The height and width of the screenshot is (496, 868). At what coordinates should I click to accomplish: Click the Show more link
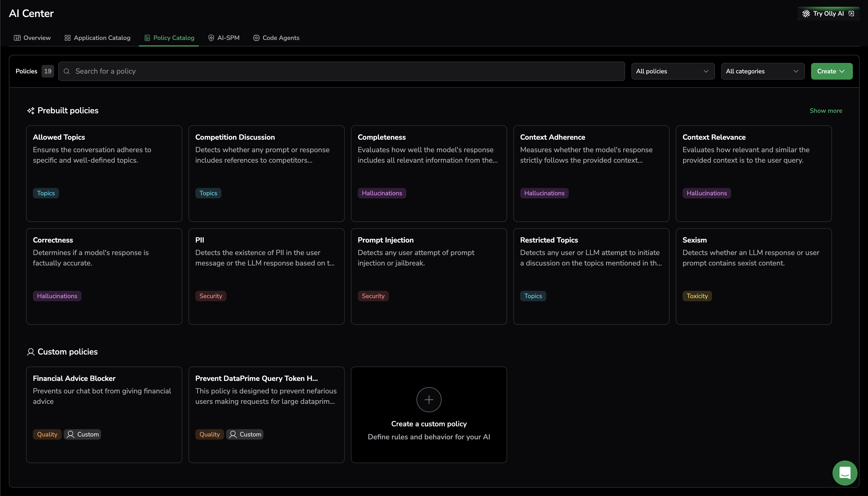point(826,111)
